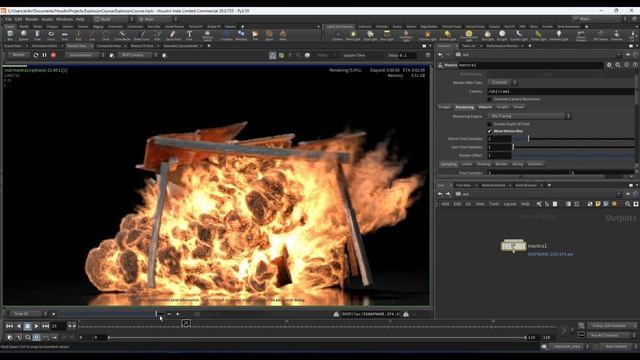Select the Font shelf tool
This screenshot has height=360, width=640.
(189, 36)
